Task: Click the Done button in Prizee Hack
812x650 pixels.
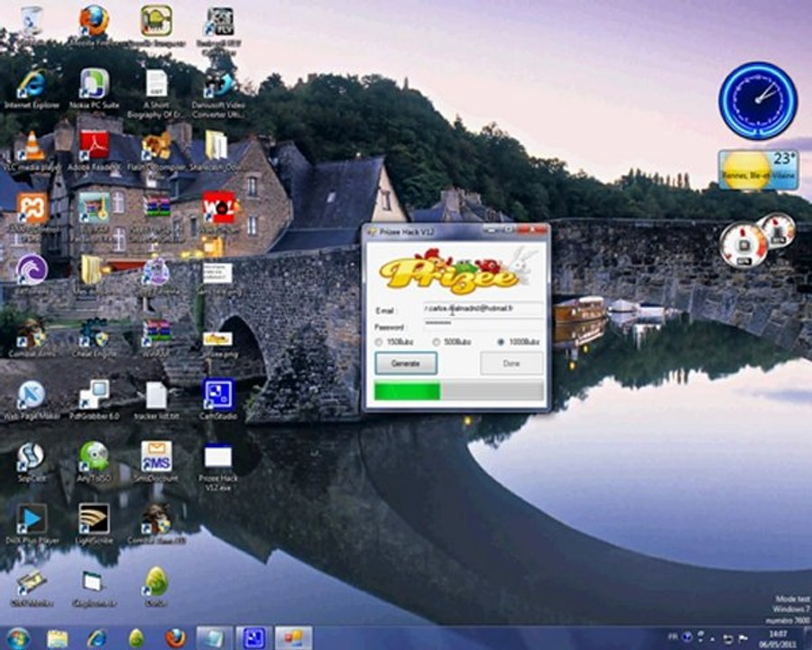Action: tap(512, 363)
